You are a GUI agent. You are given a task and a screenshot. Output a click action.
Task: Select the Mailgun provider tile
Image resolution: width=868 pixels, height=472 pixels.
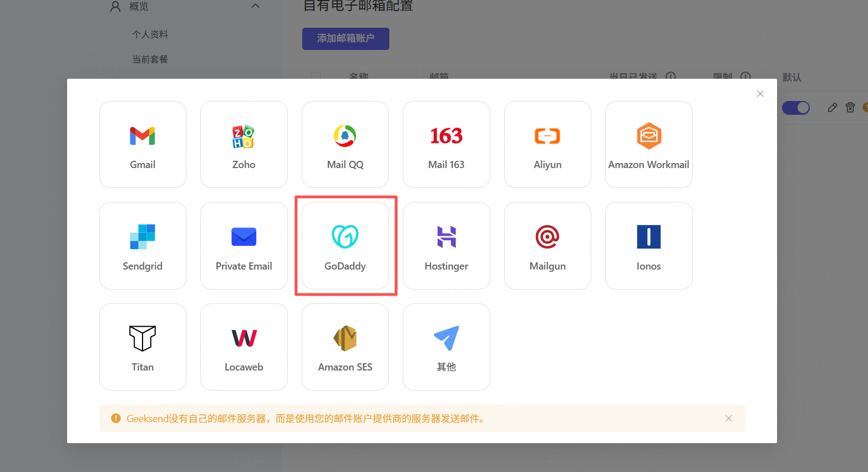click(x=547, y=245)
